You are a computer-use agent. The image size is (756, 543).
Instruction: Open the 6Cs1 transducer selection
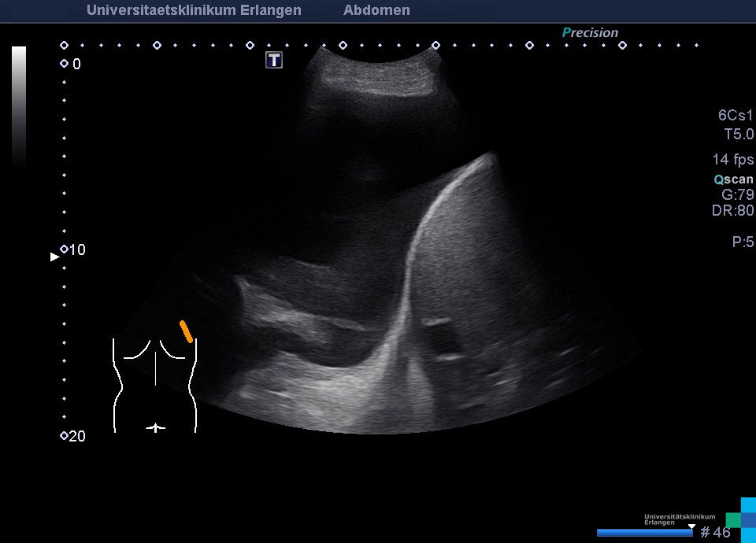(736, 116)
